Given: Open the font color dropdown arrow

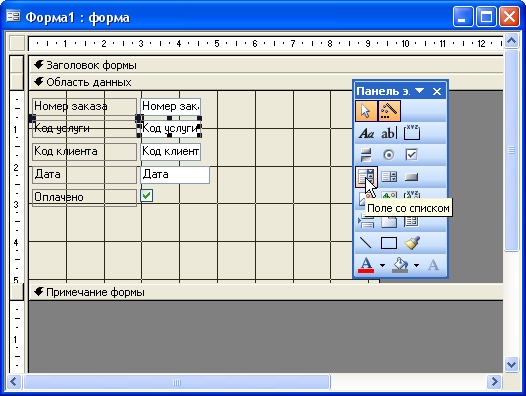Looking at the screenshot, I should pos(382,265).
